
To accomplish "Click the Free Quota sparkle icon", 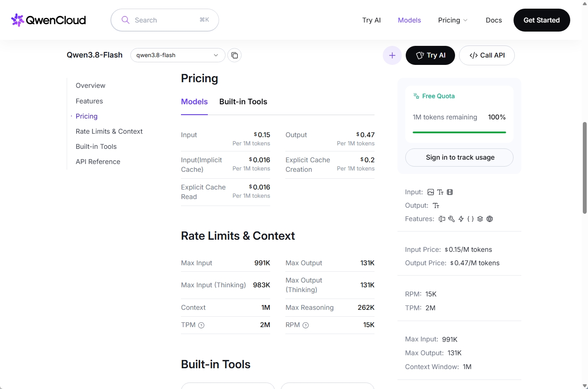I will [x=416, y=96].
